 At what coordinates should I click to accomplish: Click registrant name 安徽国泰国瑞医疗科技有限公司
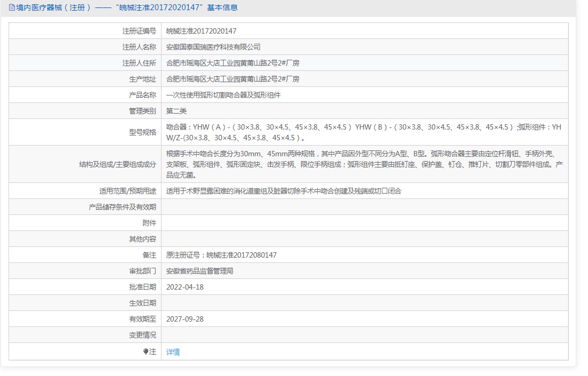(213, 47)
